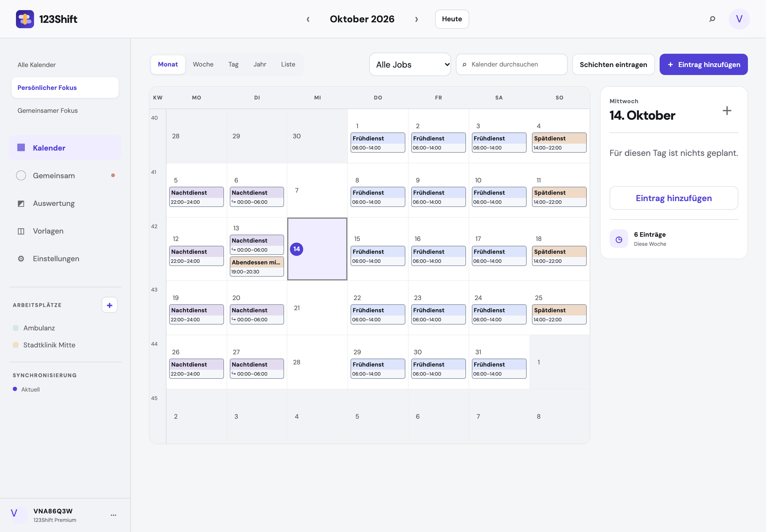
Task: Switch to Tag view tab
Action: pos(233,64)
